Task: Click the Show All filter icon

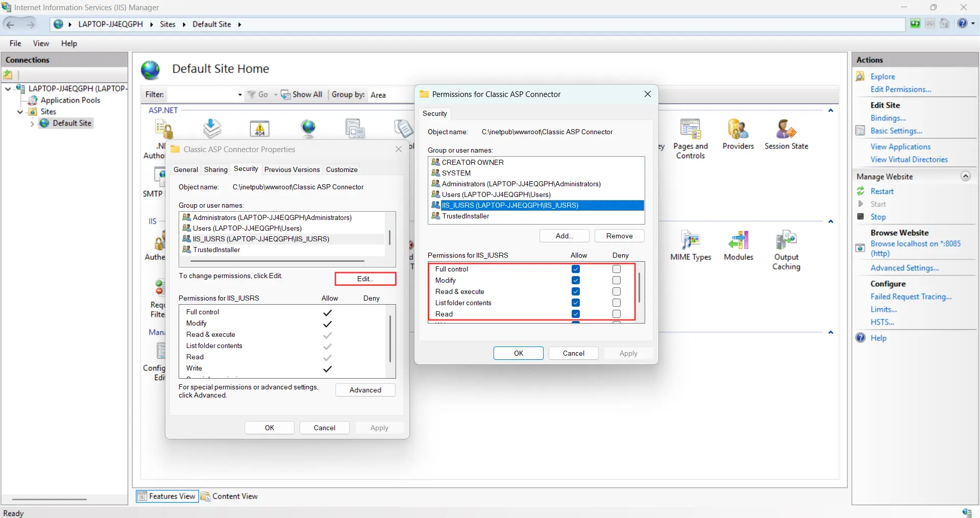Action: [286, 94]
